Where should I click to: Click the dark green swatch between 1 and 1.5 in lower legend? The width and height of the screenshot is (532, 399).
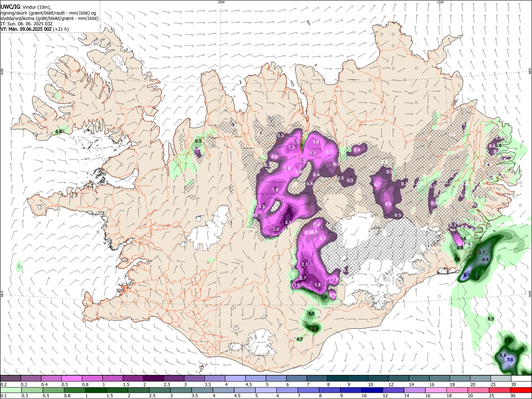coord(96,390)
